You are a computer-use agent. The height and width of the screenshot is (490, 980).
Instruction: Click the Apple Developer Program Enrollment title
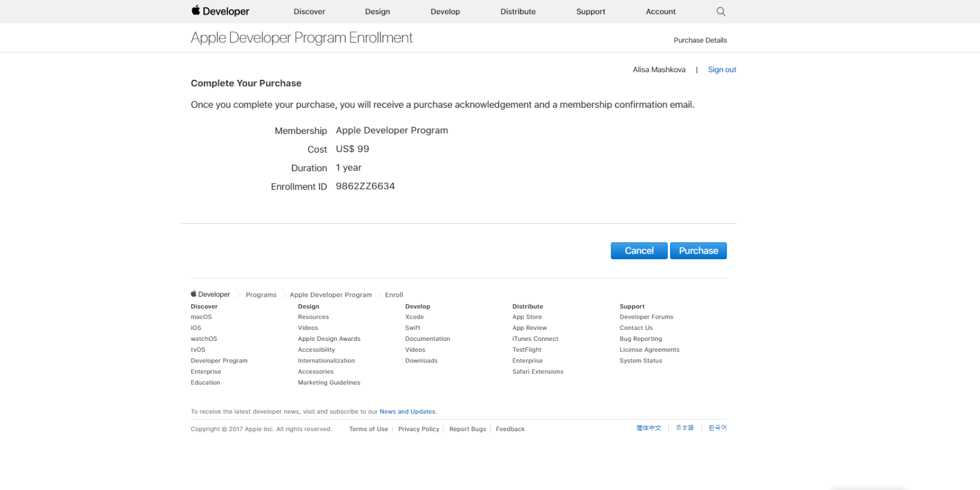point(302,38)
